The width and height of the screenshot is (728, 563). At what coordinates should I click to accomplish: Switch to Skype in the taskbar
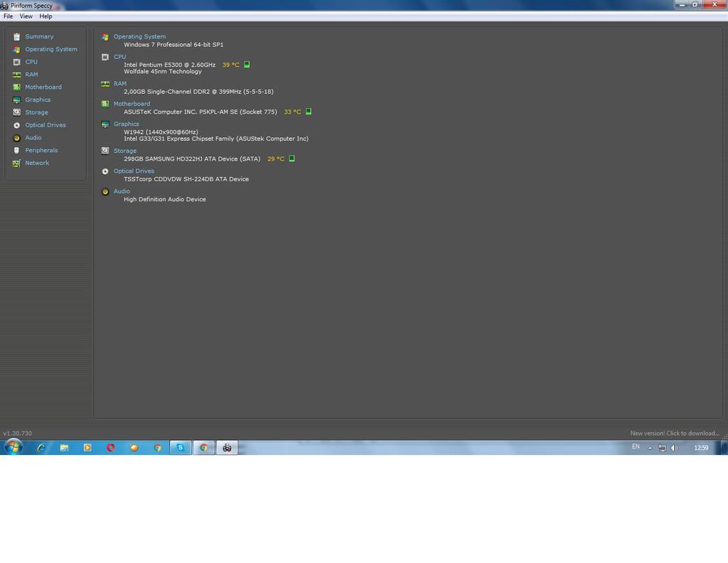pyautogui.click(x=180, y=447)
